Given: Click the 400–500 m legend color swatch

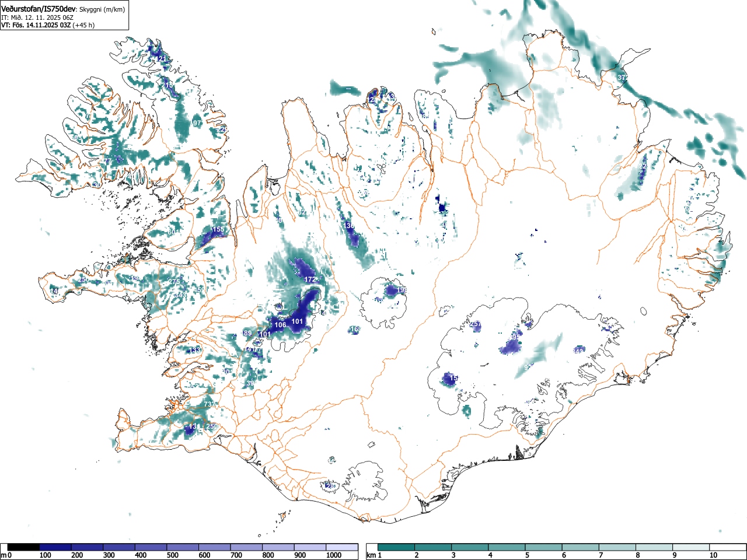Looking at the screenshot, I should pyautogui.click(x=151, y=547).
